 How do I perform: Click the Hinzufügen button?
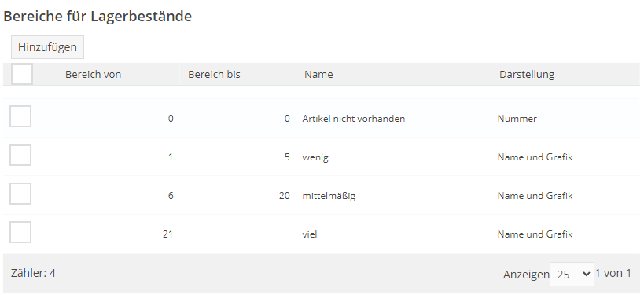pos(47,47)
